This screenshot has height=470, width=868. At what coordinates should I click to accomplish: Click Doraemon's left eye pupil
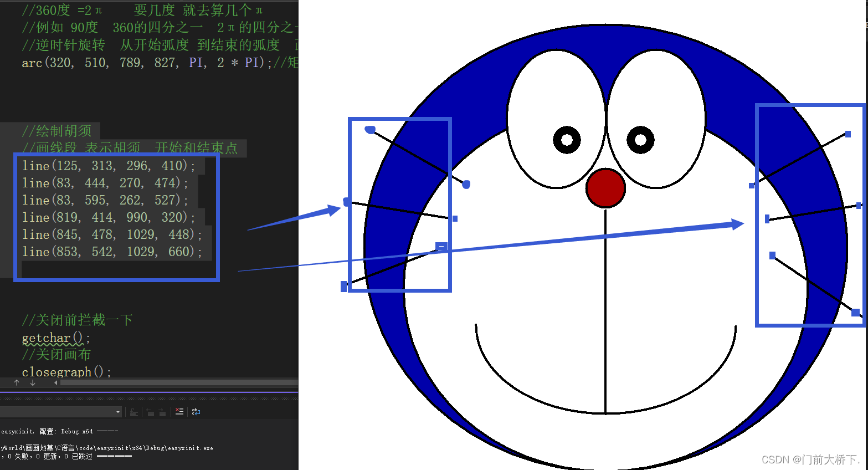567,140
